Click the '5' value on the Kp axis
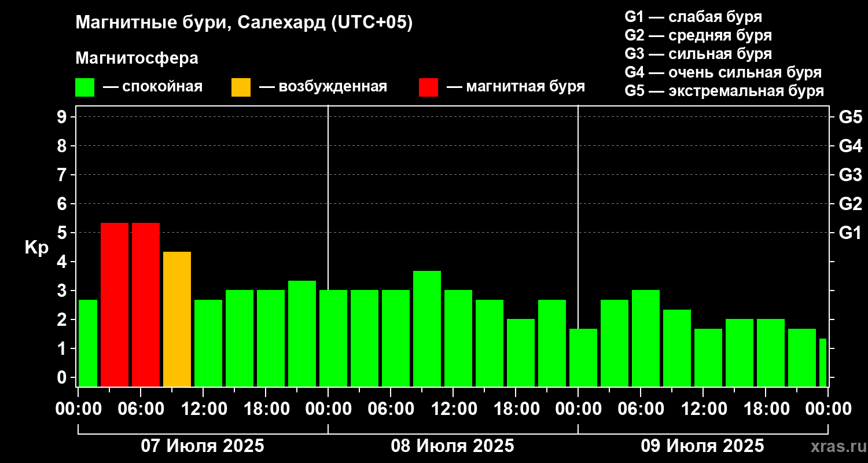This screenshot has height=463, width=868. tap(62, 233)
